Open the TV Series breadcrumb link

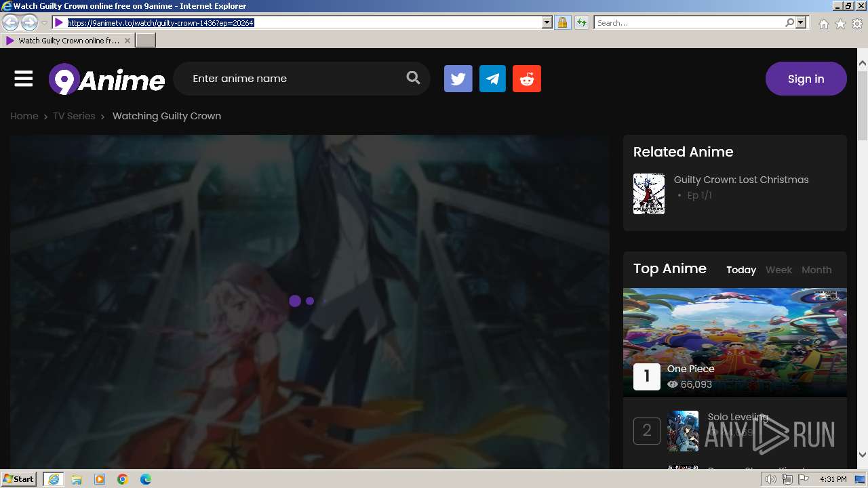point(74,116)
